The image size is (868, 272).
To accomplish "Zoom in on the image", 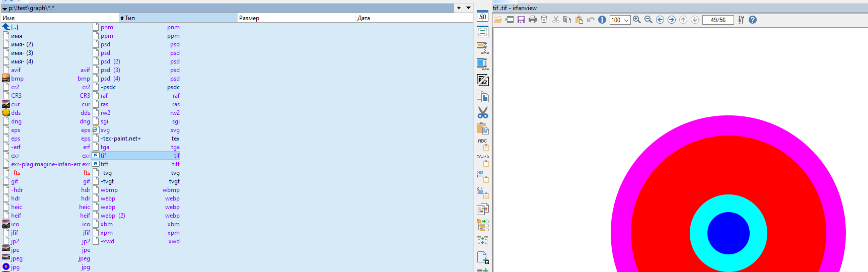I will pos(637,20).
